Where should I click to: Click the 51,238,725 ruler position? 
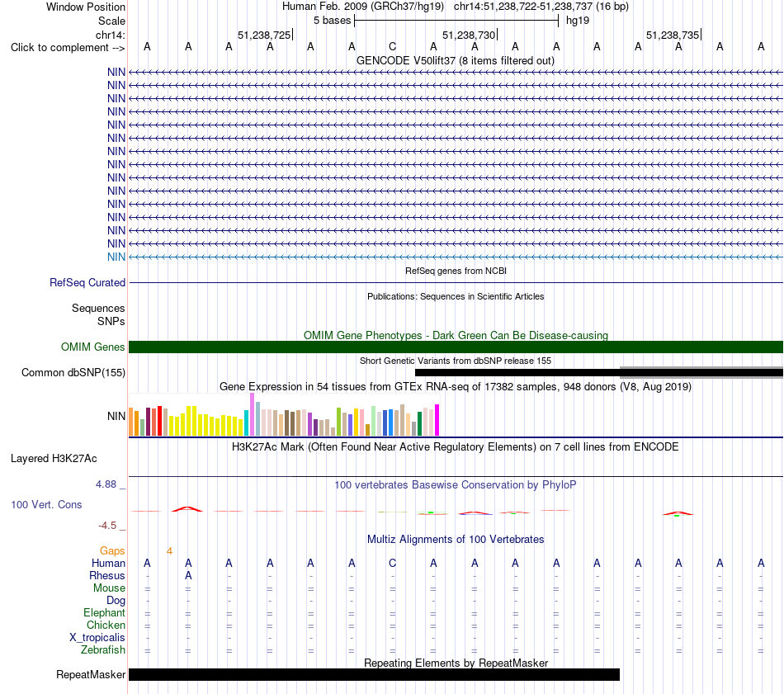(x=264, y=35)
